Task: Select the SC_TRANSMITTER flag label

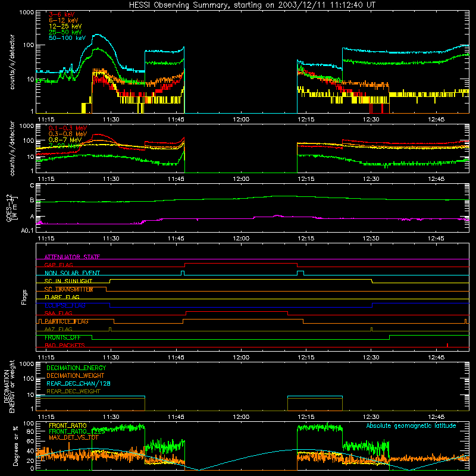Action: pyautogui.click(x=69, y=289)
